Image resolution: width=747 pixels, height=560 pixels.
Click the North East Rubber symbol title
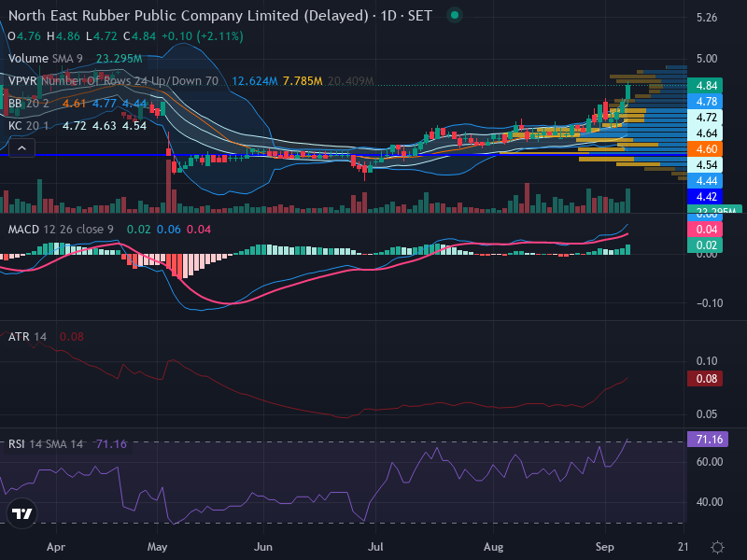(x=189, y=16)
